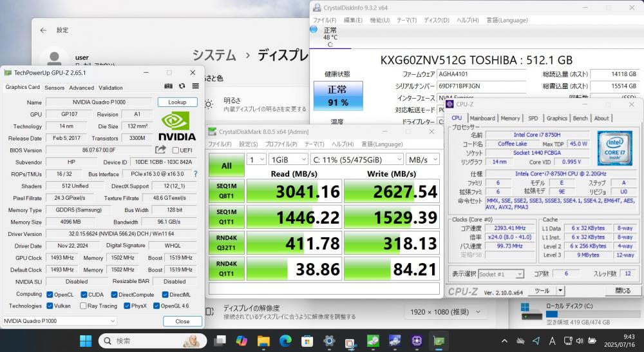The image size is (644, 352).
Task: Click the Settings gear taskbar icon
Action: tap(328, 341)
